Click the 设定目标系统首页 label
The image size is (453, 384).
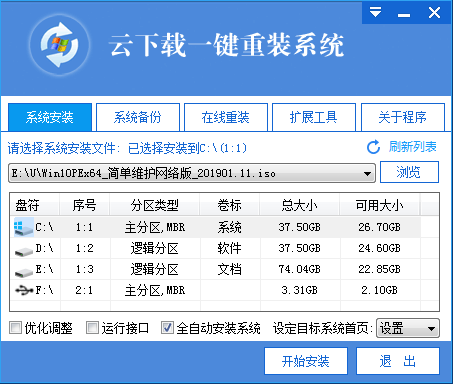[322, 328]
